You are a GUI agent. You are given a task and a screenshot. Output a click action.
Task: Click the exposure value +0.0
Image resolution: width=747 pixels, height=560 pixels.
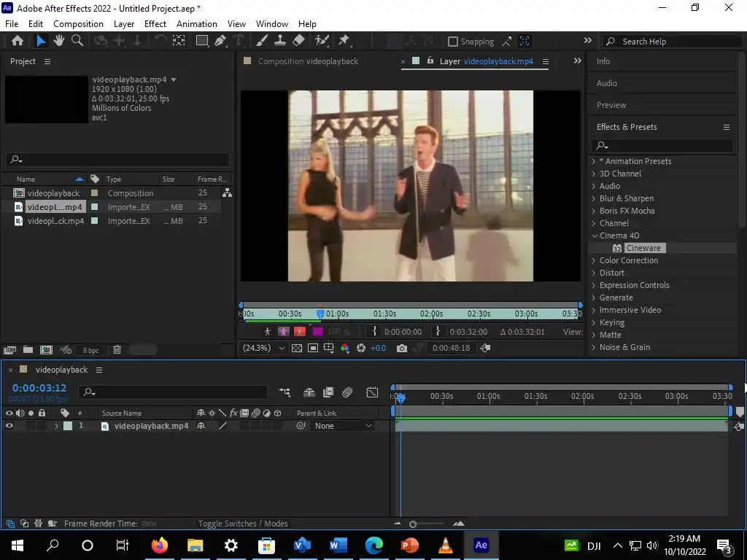[379, 348]
